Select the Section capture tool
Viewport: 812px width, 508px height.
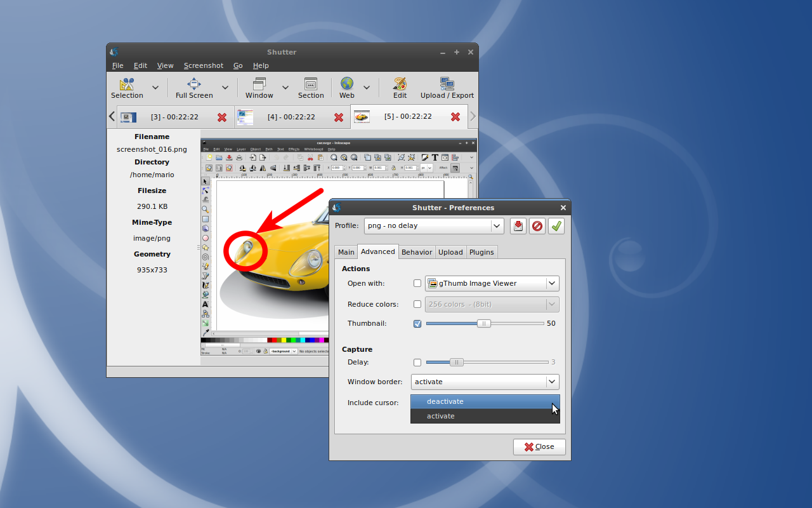pos(310,84)
